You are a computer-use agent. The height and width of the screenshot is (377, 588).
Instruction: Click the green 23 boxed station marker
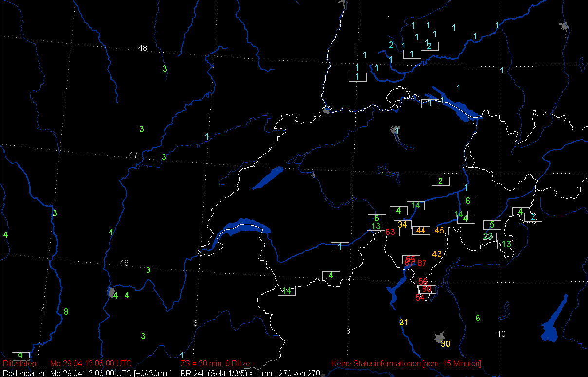pyautogui.click(x=488, y=237)
